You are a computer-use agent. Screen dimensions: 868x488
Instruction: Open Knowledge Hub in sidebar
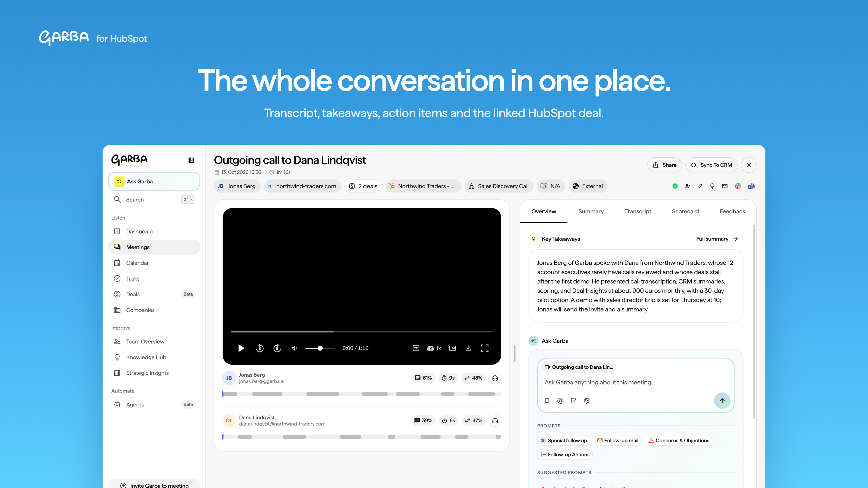(154, 357)
